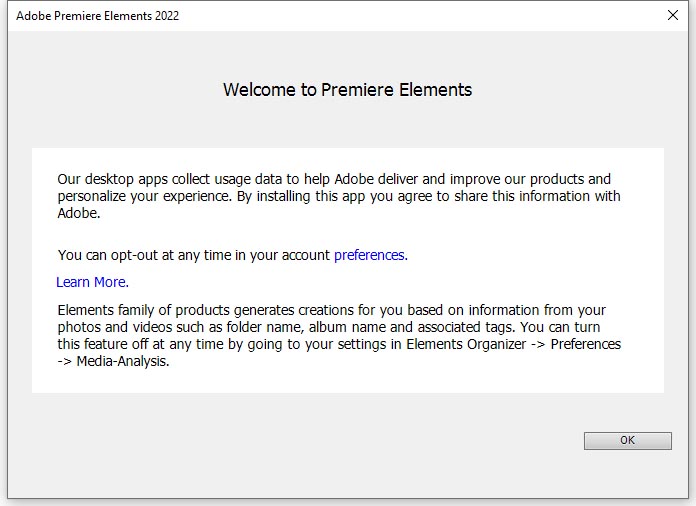
Task: Click the 'Adobe Premiere Elements 2022' title text
Action: pyautogui.click(x=98, y=16)
